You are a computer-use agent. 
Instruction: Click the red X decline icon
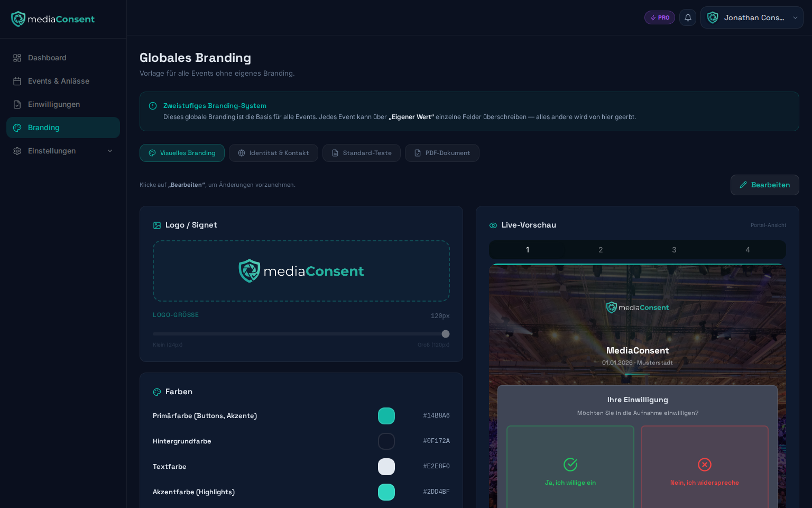(x=705, y=465)
